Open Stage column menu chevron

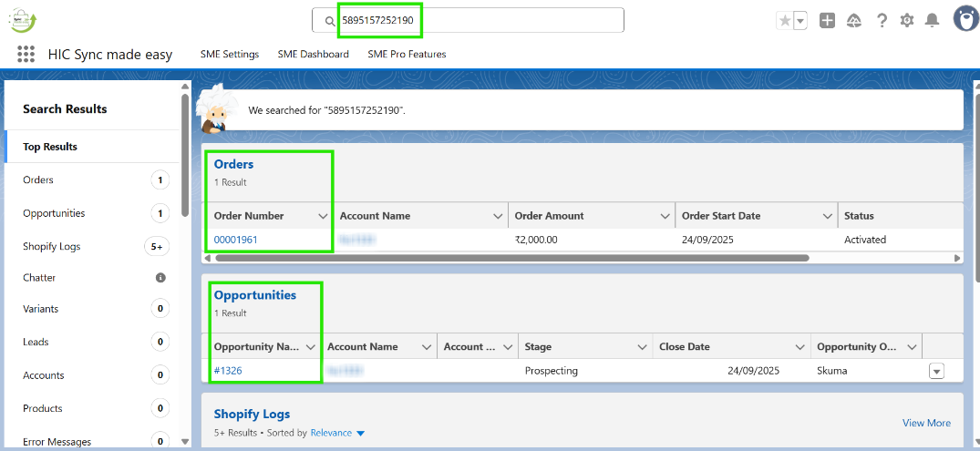642,347
